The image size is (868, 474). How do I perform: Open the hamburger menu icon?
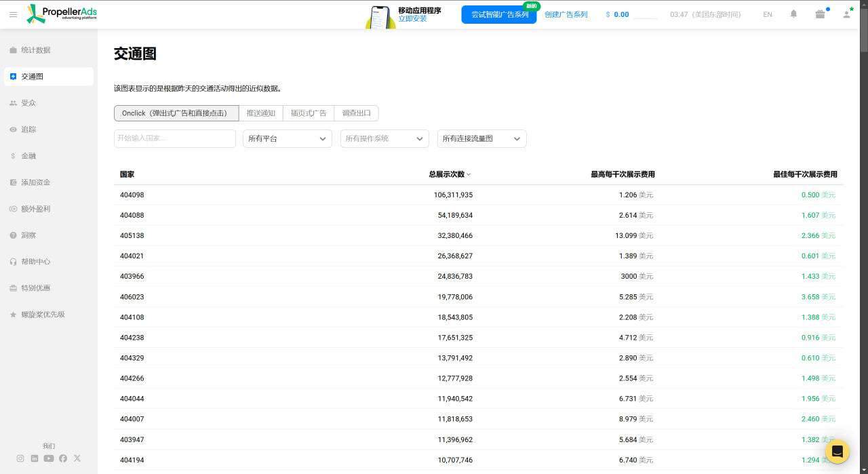(14, 14)
